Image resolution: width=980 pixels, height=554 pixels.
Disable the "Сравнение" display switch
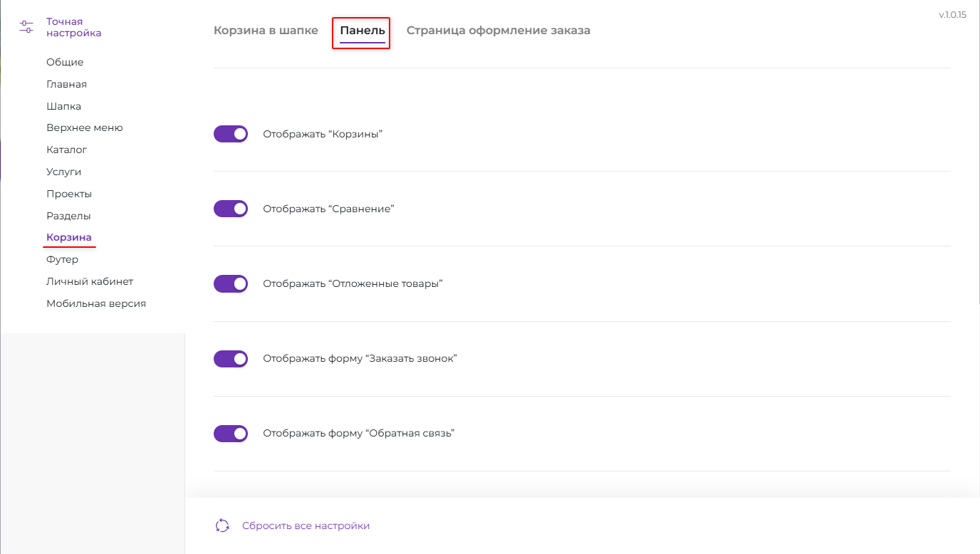(231, 209)
